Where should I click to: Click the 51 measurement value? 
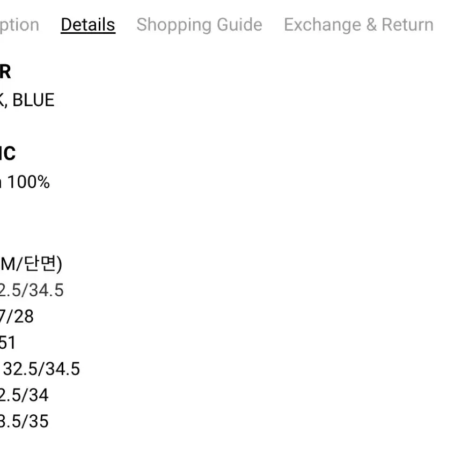click(x=8, y=343)
